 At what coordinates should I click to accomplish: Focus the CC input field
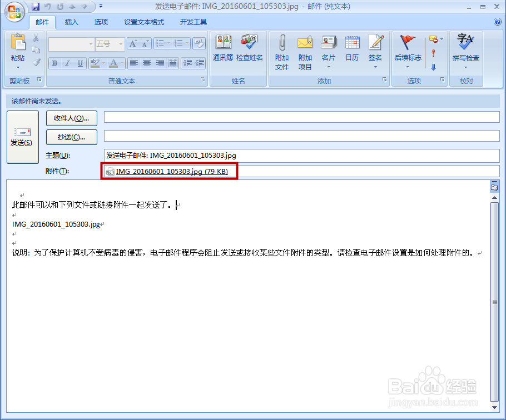[x=302, y=136]
